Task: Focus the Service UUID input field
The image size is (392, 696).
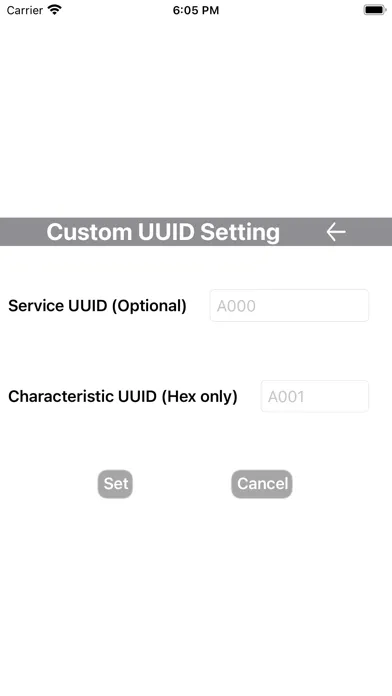Action: 289,305
